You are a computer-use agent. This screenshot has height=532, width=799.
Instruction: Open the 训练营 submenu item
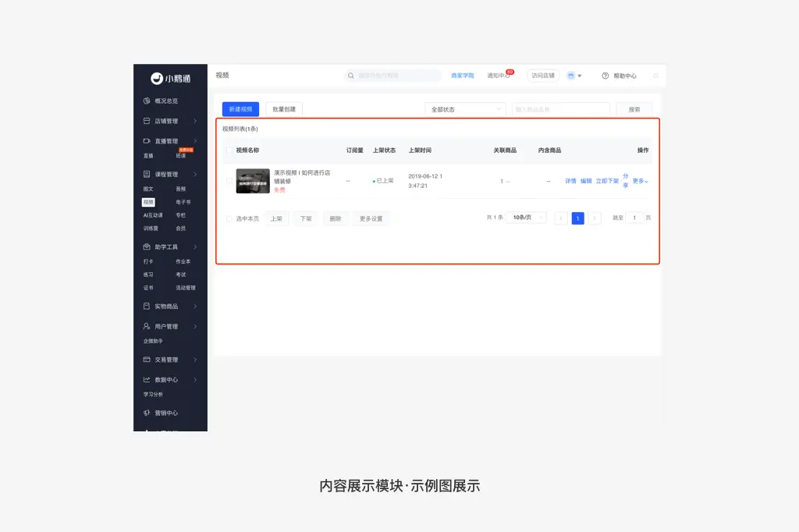tap(151, 229)
